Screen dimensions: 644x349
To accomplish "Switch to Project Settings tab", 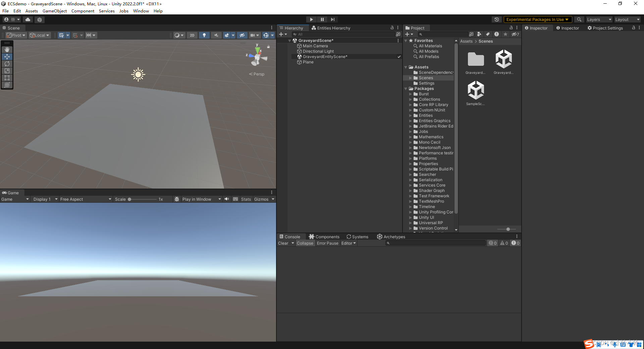I will coord(605,28).
